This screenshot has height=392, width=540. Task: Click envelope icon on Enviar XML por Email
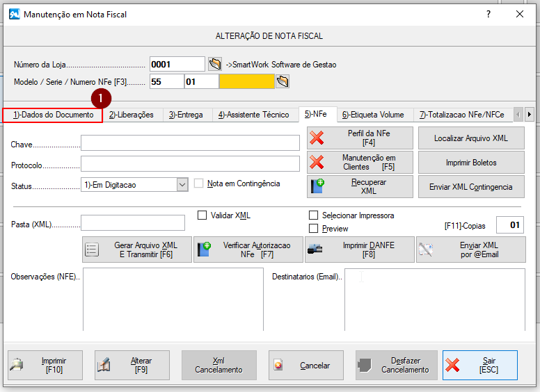[426, 250]
